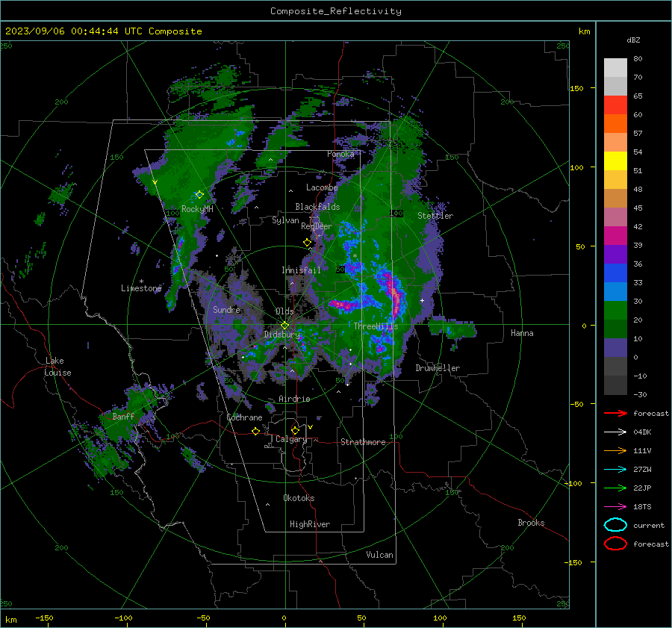The height and width of the screenshot is (628, 672).
Task: Click the Cochrane town label
Action: tap(244, 417)
